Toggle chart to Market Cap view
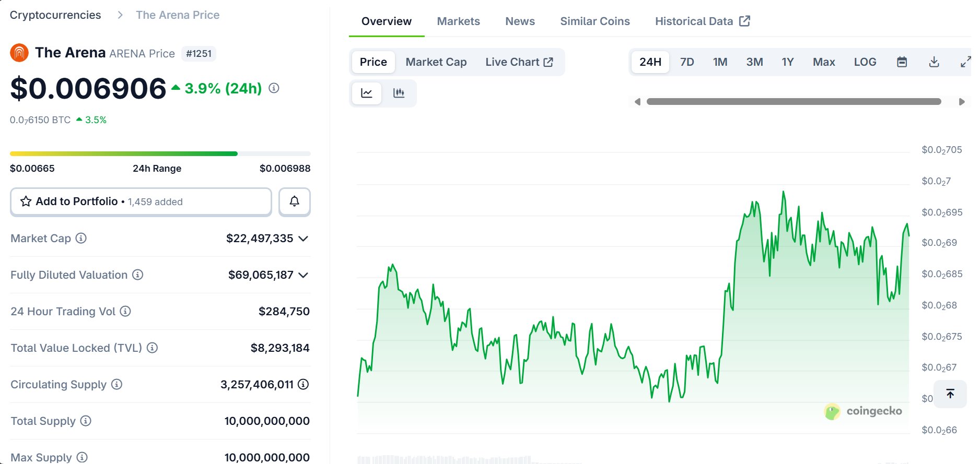980x464 pixels. coord(436,62)
